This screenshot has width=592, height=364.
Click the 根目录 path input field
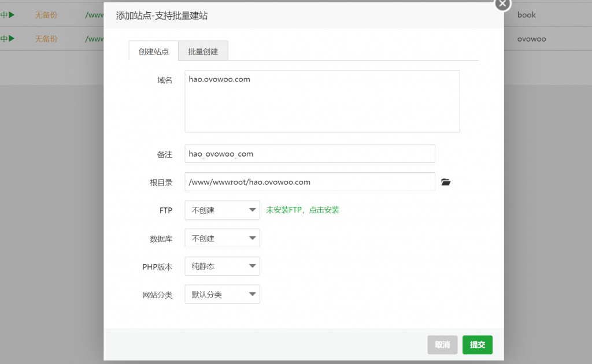tap(309, 182)
